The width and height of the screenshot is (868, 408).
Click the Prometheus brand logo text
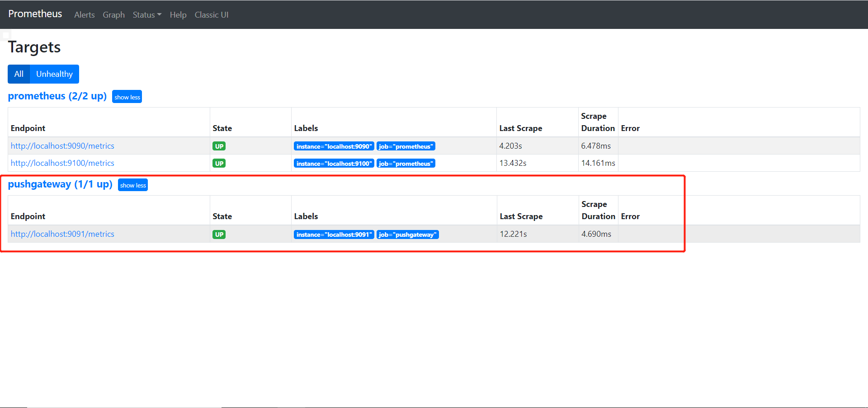pos(35,14)
